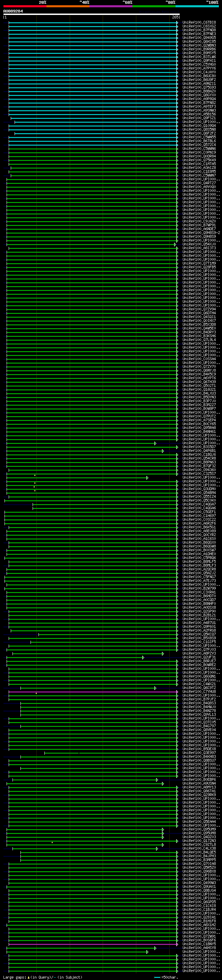Click the UniRef100_A1DHE0 hit label

199,554
